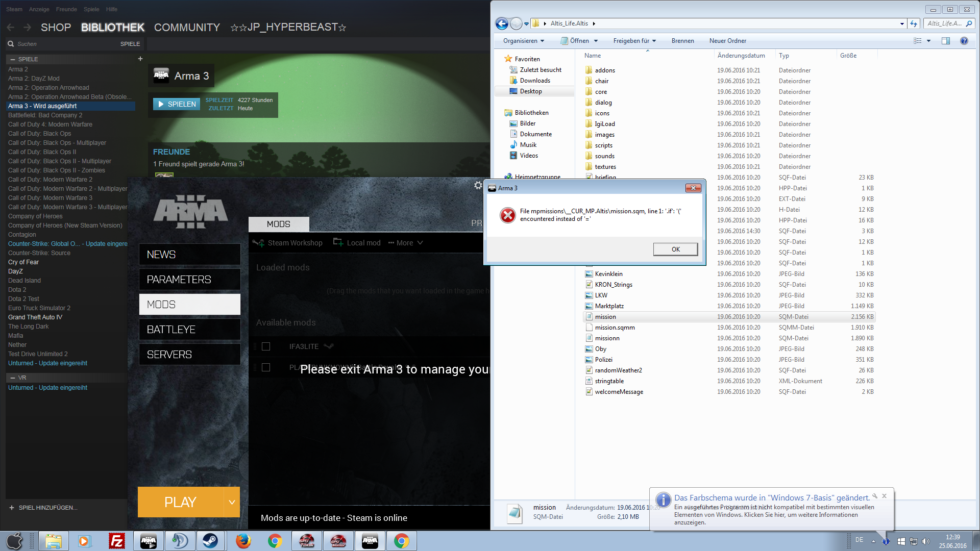The image size is (980, 551).
Task: Open the Organisieren dropdown menu
Action: click(523, 41)
